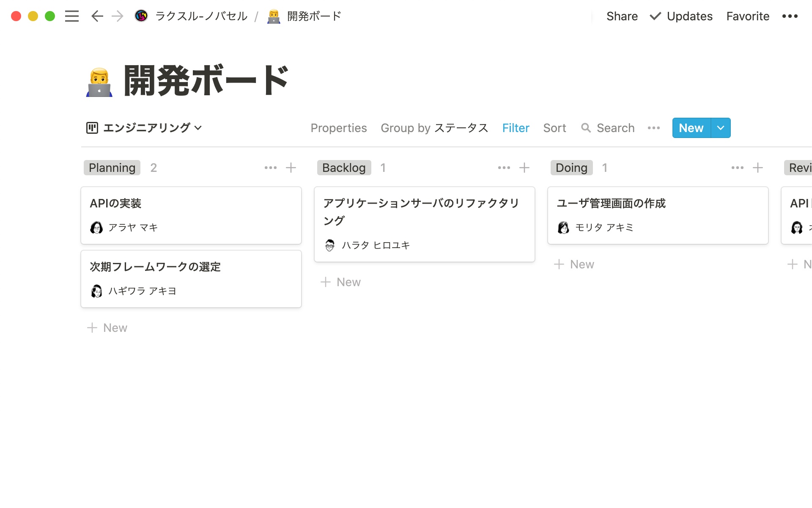Go back with the left arrow
This screenshot has height=508, width=812.
point(97,16)
